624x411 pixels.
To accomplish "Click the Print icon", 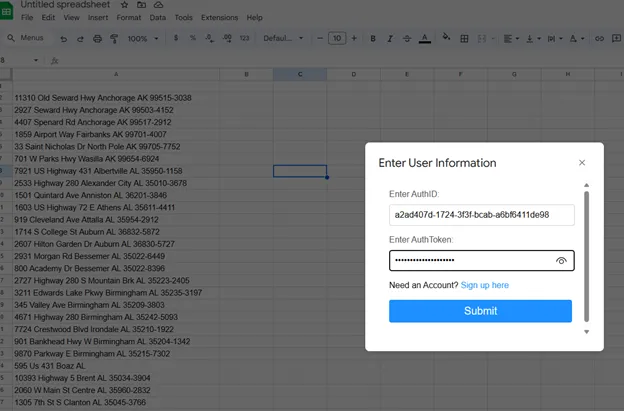I will (x=96, y=38).
